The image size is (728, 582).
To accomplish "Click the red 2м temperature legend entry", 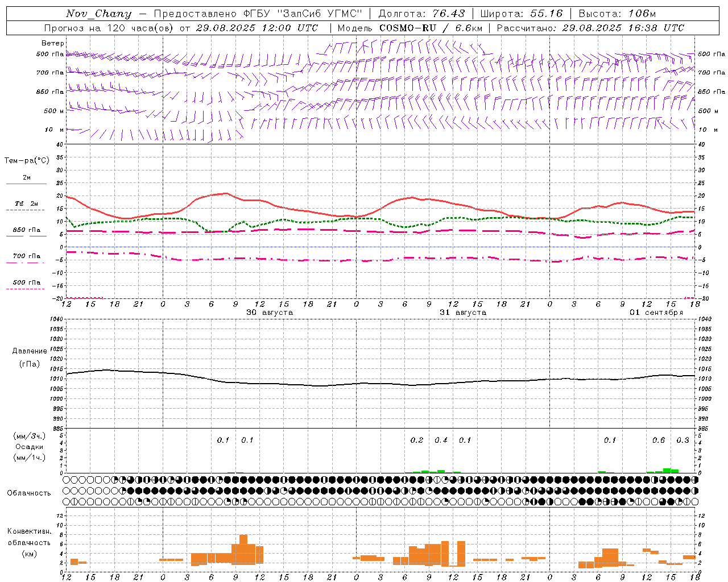I will 26,180.
